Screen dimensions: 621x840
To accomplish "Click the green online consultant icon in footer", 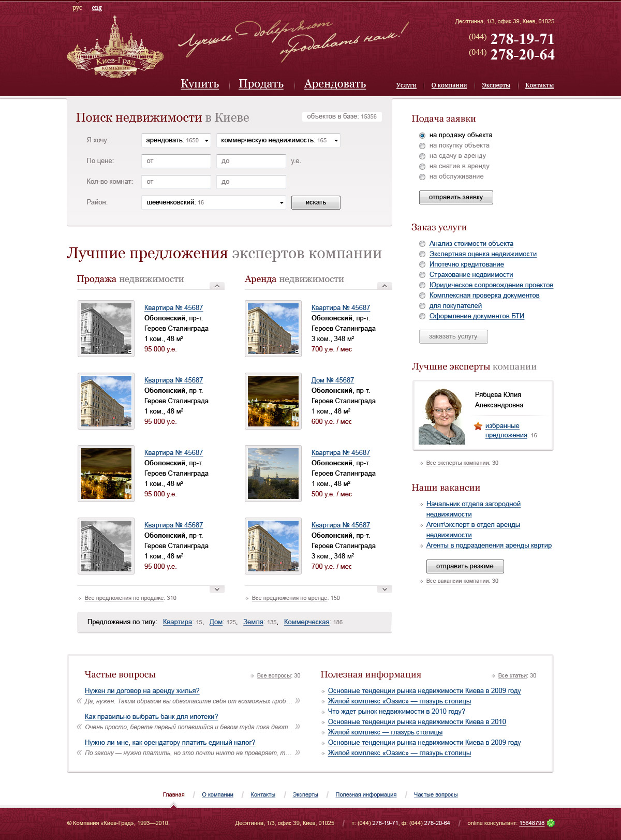I will [x=551, y=823].
